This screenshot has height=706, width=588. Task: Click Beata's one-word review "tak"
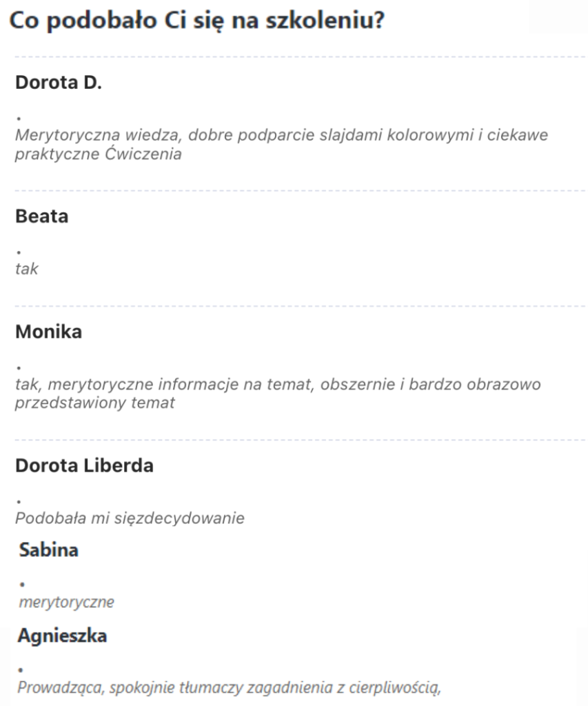pos(27,268)
